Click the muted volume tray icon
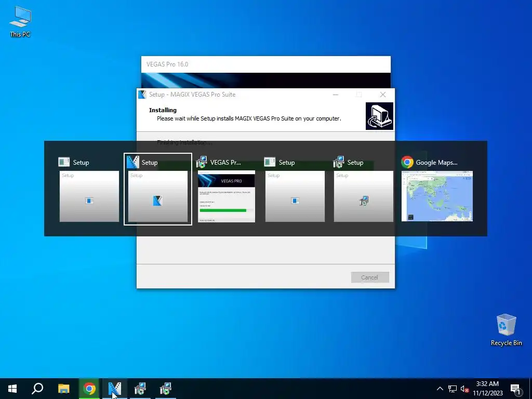This screenshot has width=532, height=399. (x=464, y=389)
